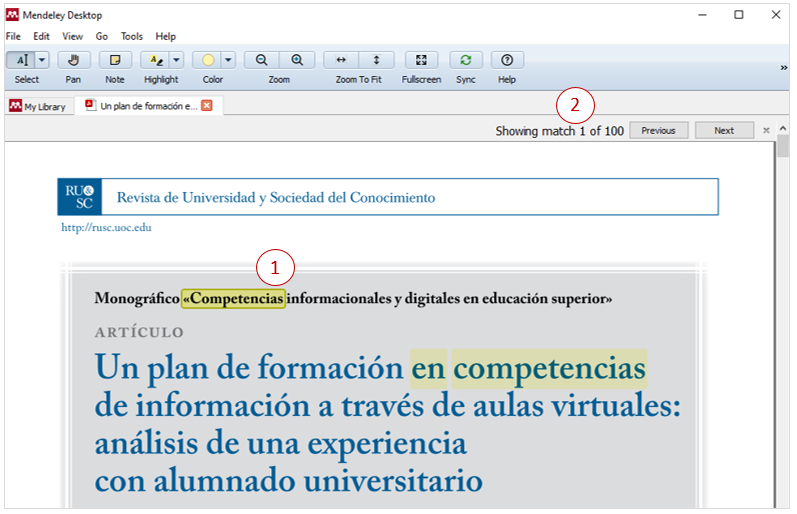
Task: Fit the page to width
Action: (341, 60)
